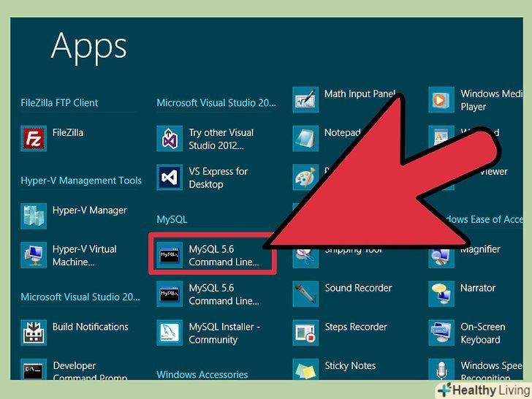532x399 pixels.
Task: Open the Magnifier icon
Action: (441, 259)
